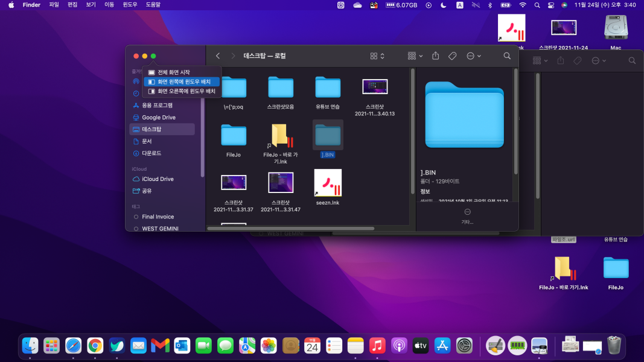Screen dimensions: 644x362
Task: Open Trash from the Dock
Action: tap(614, 345)
